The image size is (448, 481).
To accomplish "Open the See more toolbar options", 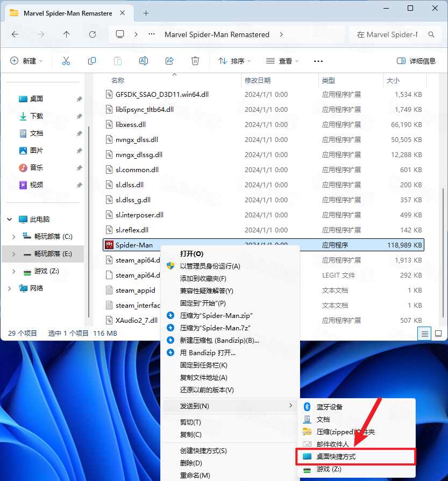I will [x=318, y=61].
